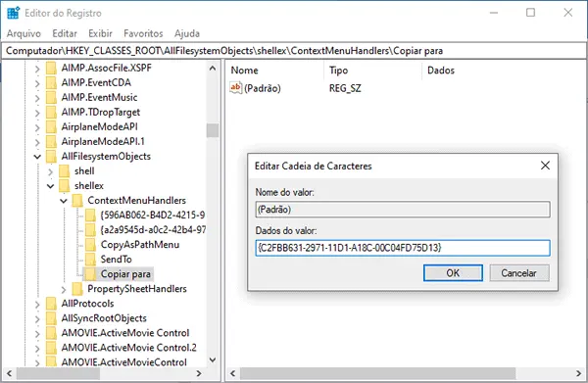This screenshot has width=588, height=383.
Task: Expand the AIMP.AssocFile.XSPF key
Action: 37,69
